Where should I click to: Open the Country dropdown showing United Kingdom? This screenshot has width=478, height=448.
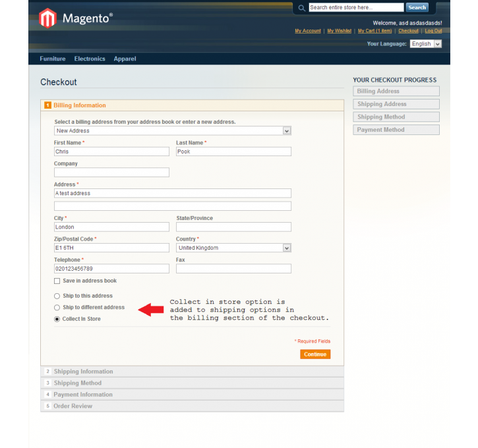click(233, 248)
